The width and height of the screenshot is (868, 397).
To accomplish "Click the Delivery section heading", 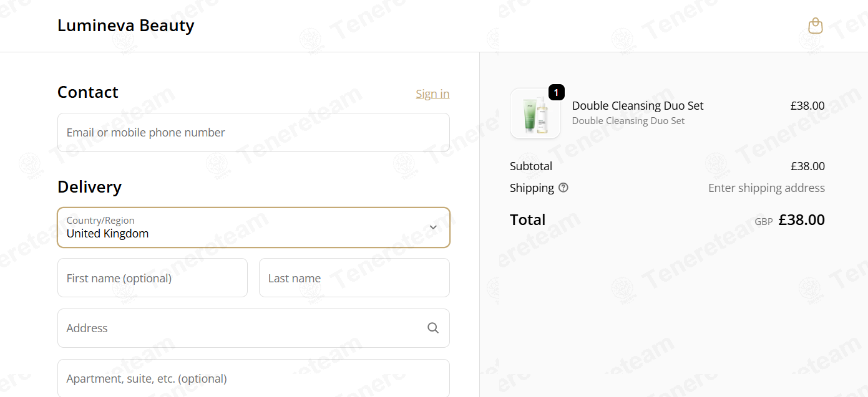I will (89, 187).
